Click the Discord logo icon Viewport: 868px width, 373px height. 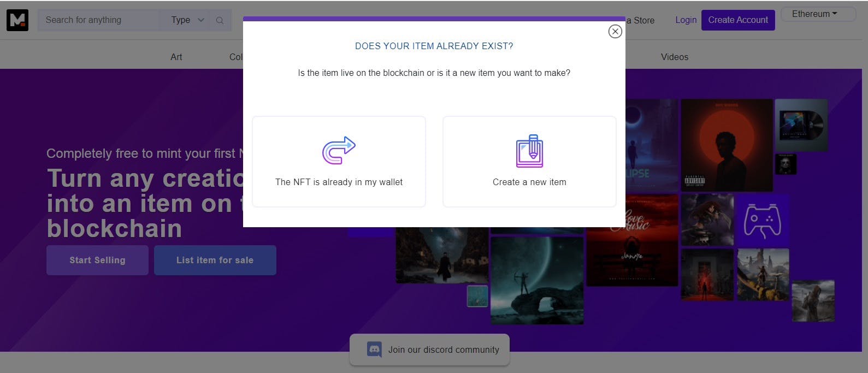pos(374,350)
